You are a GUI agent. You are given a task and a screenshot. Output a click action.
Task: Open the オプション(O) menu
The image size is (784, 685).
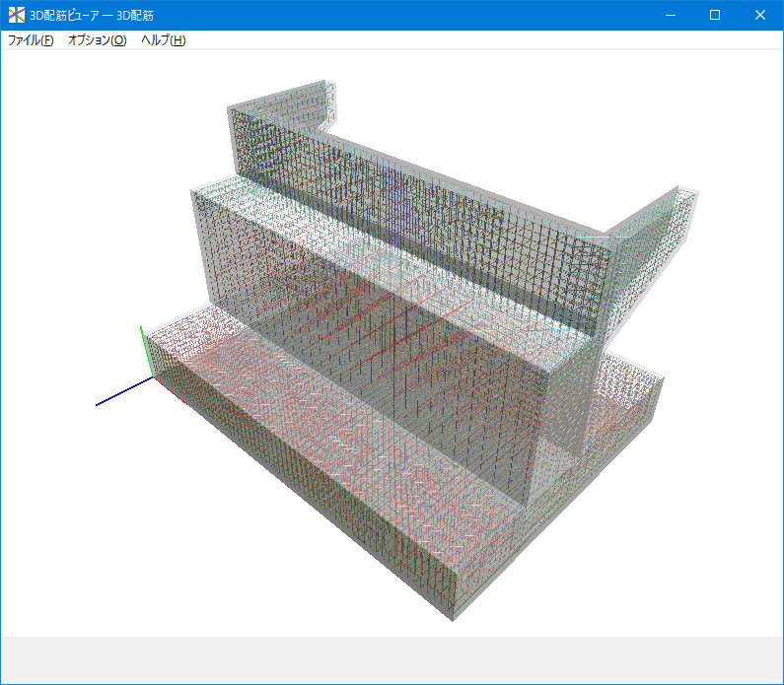97,40
